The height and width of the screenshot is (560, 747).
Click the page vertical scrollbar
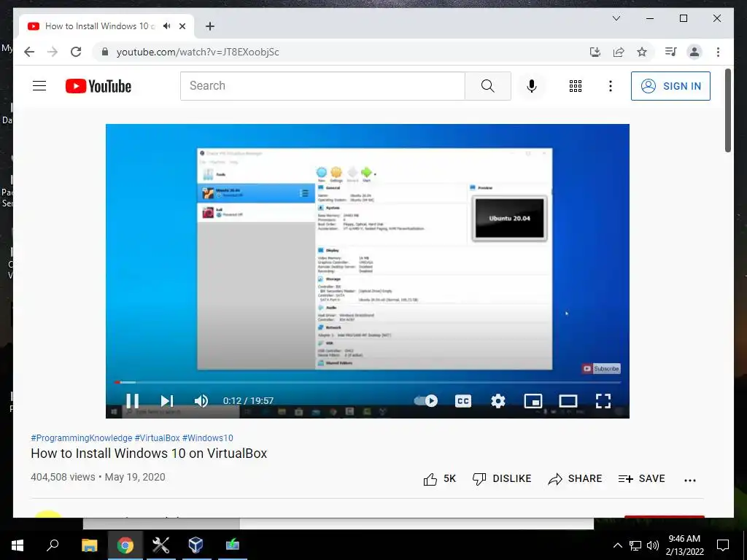click(727, 111)
